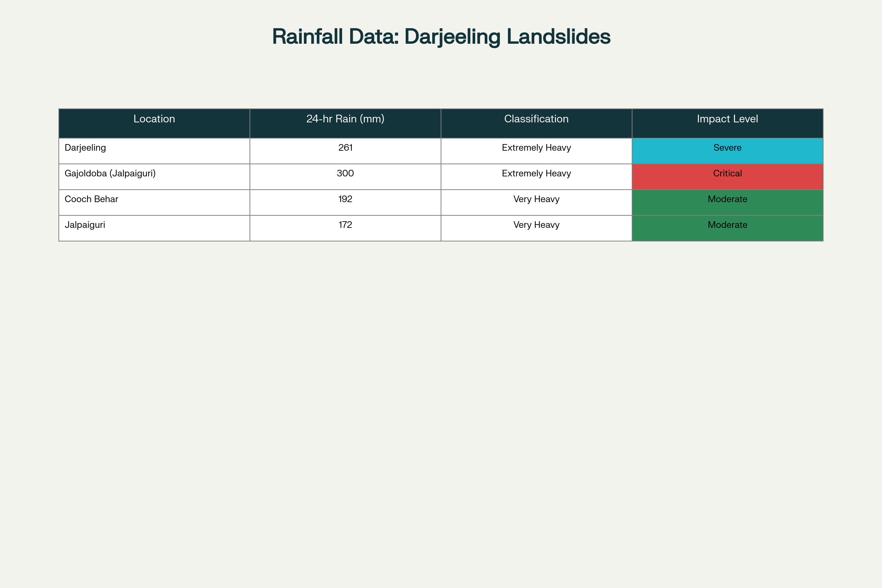The width and height of the screenshot is (882, 588).
Task: Select the 'Extremely Heavy' classification for Gajoldoba
Action: (536, 173)
